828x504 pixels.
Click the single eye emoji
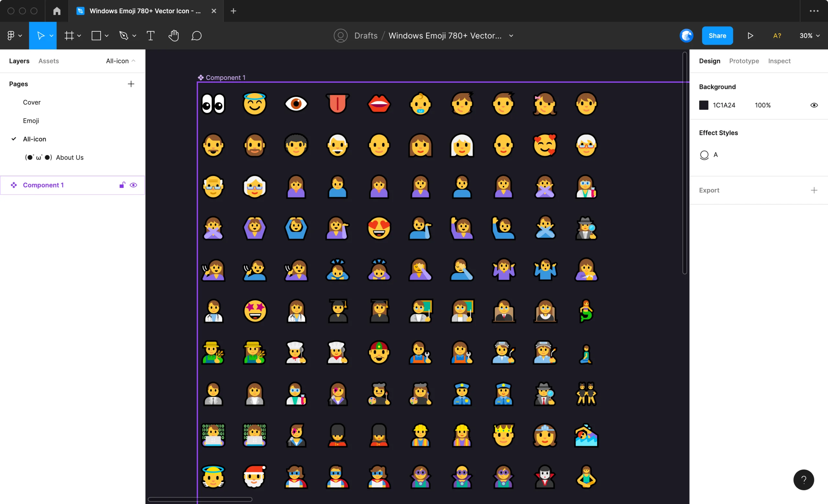point(296,104)
